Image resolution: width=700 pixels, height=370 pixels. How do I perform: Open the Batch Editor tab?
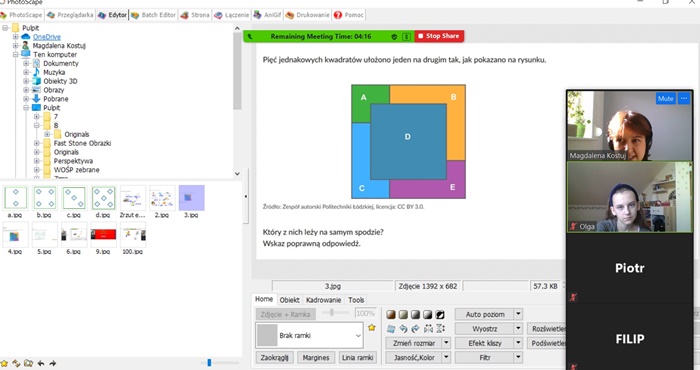click(x=154, y=15)
